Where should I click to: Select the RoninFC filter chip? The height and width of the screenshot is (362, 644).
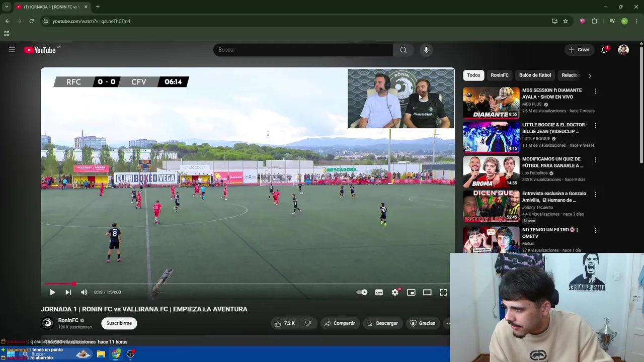500,75
